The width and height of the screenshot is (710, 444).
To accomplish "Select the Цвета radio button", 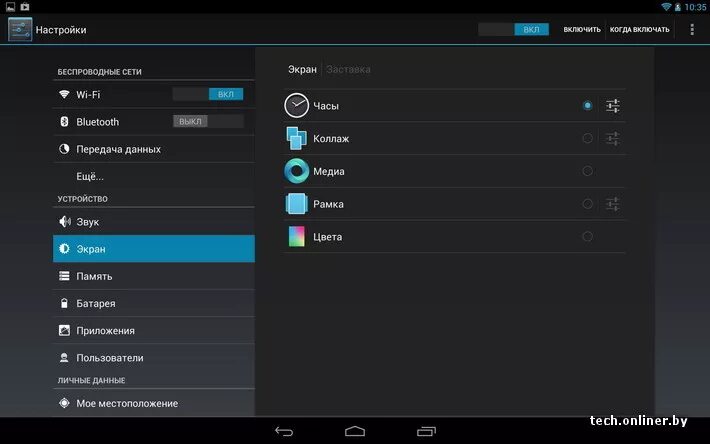I will (587, 236).
